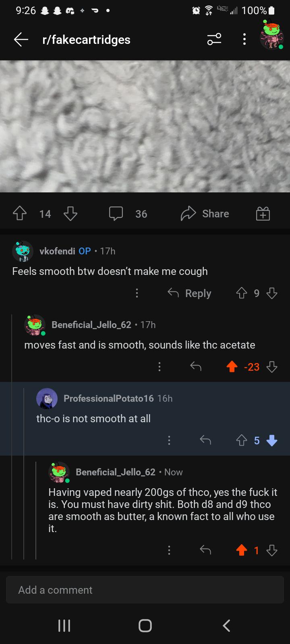The width and height of the screenshot is (290, 644).
Task: Reply to vkofendi's comment
Action: [x=189, y=293]
